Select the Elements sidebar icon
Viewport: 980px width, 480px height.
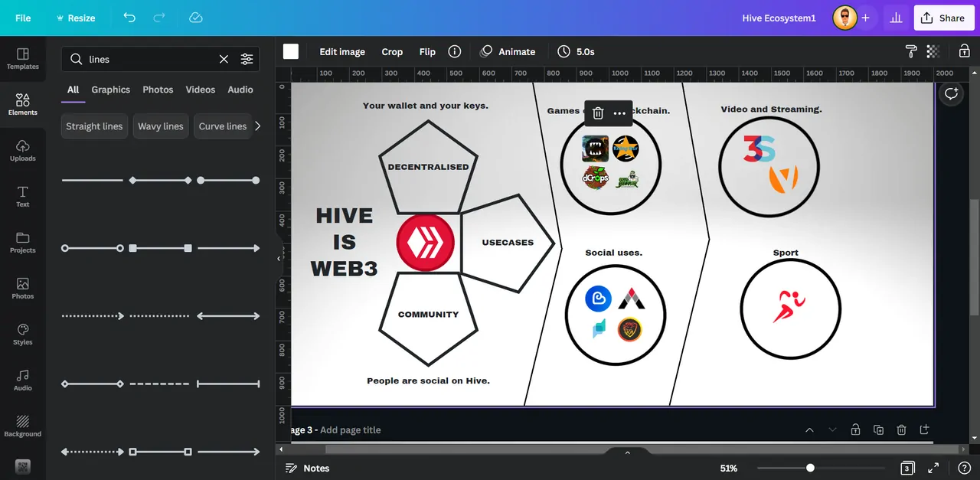23,105
